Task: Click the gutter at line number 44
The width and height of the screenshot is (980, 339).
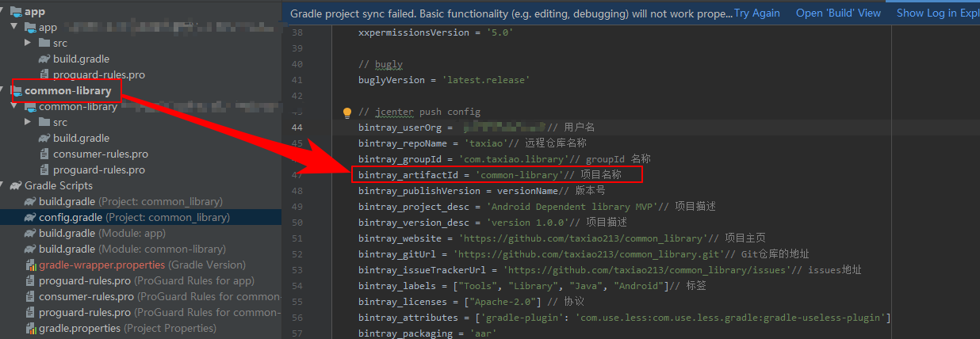Action: [297, 128]
